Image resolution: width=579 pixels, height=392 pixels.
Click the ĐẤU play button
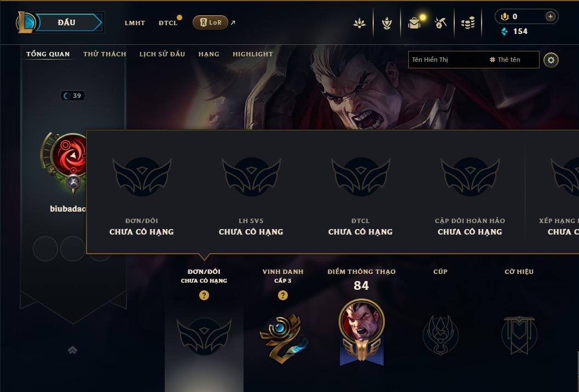66,22
